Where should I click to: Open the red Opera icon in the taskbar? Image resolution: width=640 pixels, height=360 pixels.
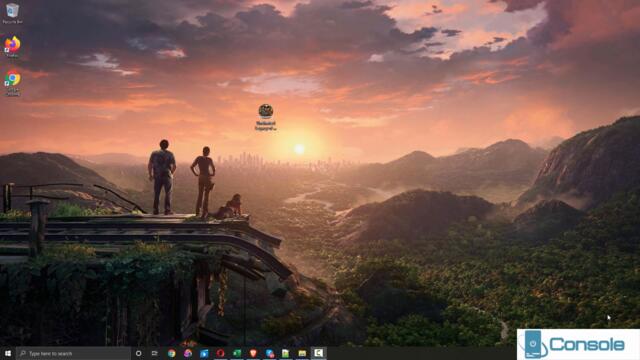point(220,353)
